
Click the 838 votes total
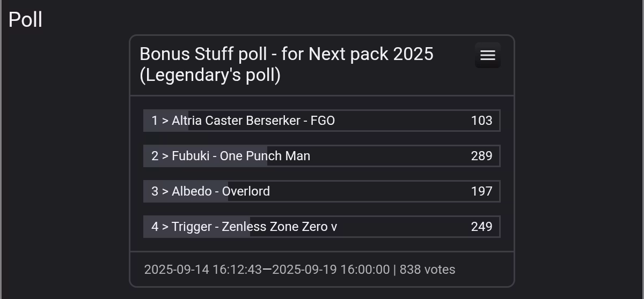tap(427, 270)
